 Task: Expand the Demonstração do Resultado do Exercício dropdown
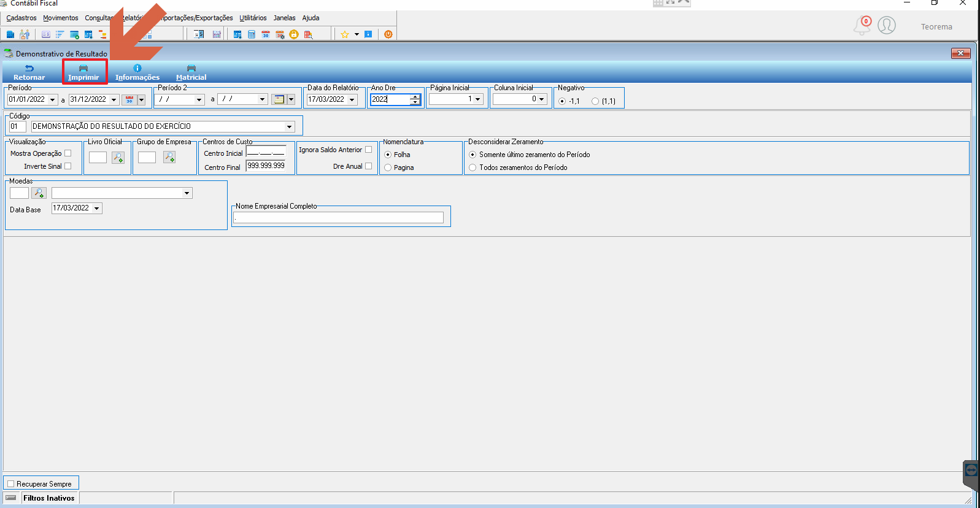tap(289, 127)
